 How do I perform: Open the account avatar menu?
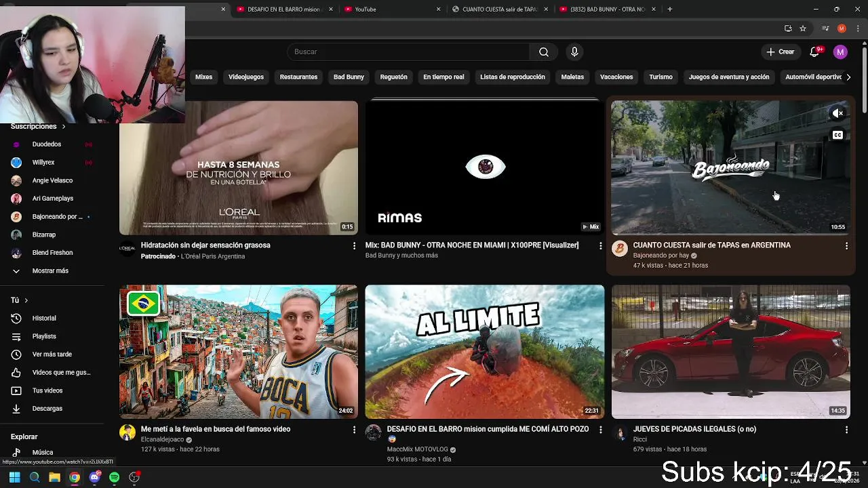tap(840, 52)
